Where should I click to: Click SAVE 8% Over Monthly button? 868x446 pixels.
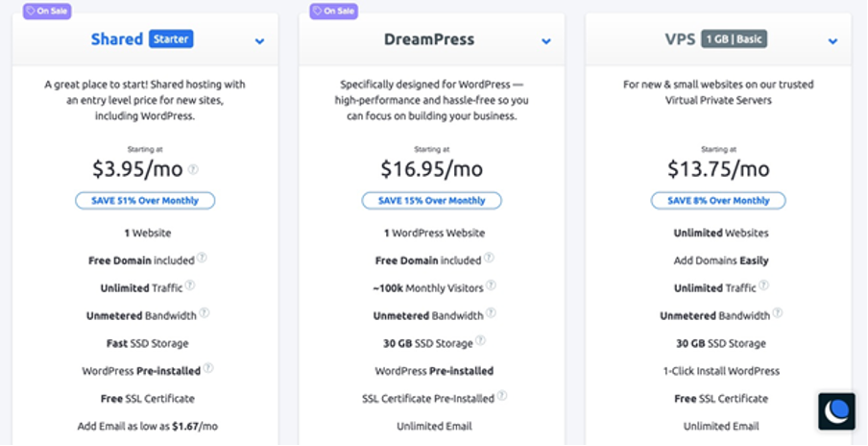click(x=718, y=201)
